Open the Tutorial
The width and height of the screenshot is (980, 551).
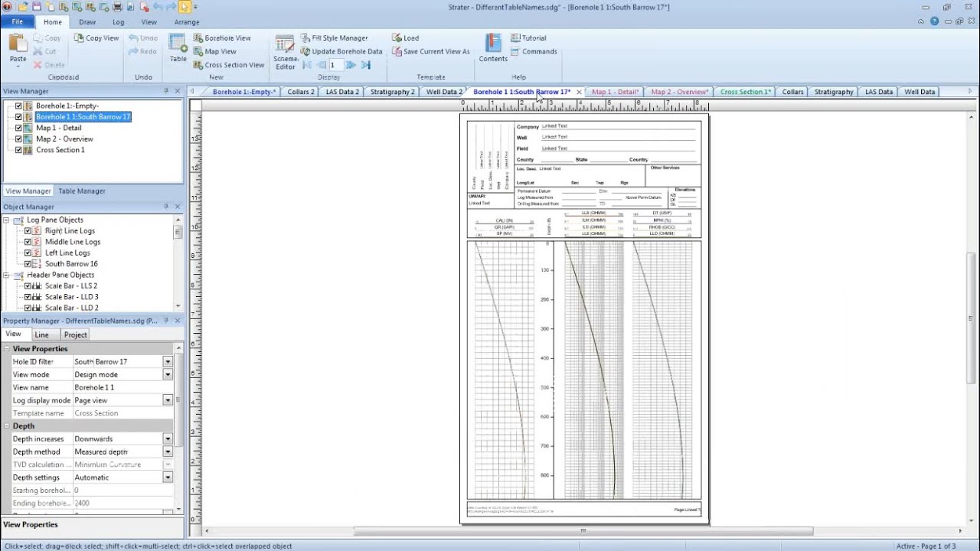(528, 37)
